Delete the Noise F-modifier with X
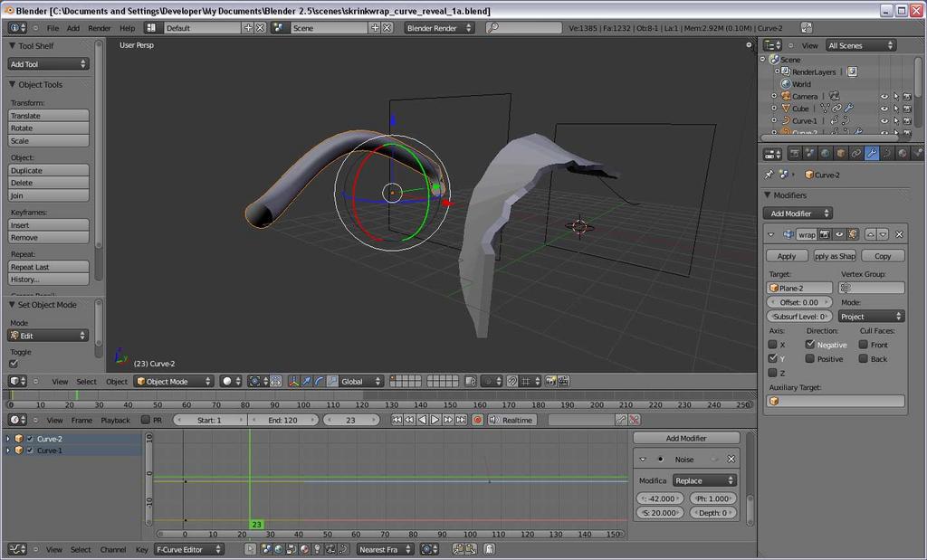Screen dimensions: 927x560 point(731,459)
